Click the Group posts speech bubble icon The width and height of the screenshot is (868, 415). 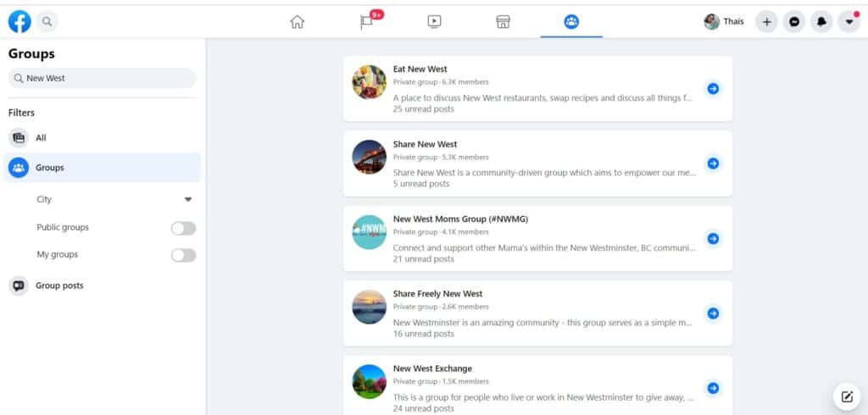click(19, 285)
